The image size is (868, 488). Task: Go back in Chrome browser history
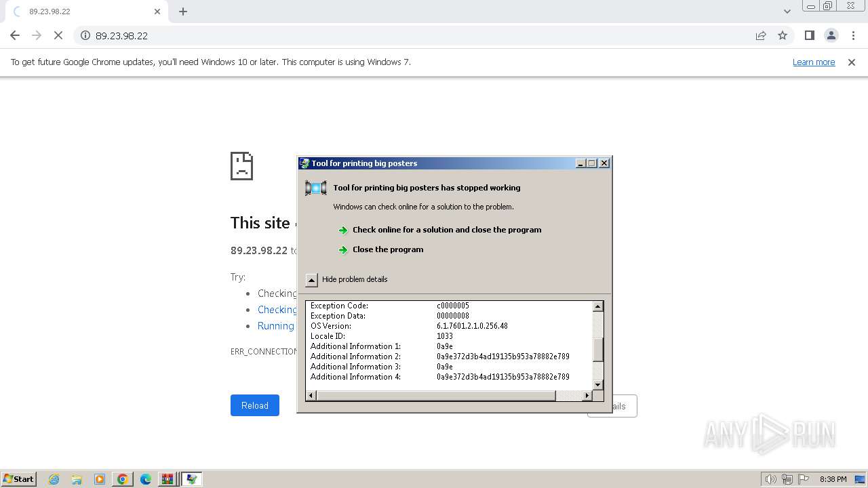(15, 35)
